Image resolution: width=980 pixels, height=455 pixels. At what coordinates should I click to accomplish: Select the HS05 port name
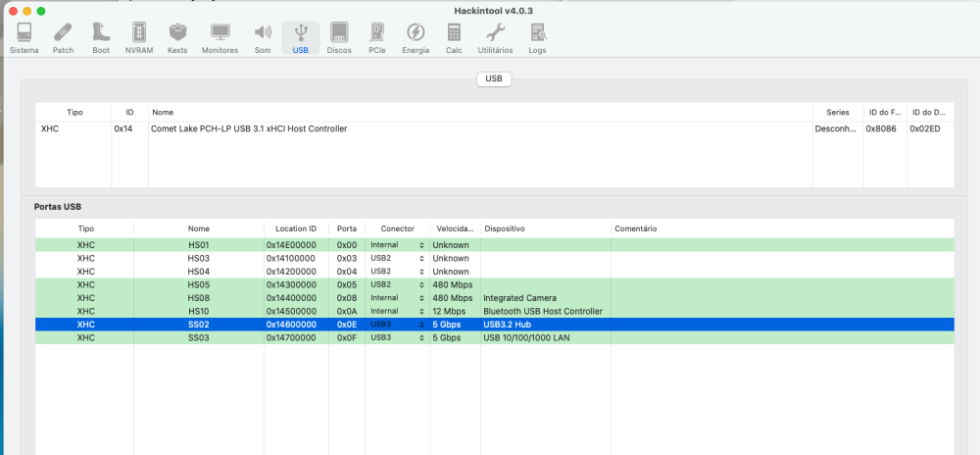pyautogui.click(x=199, y=284)
